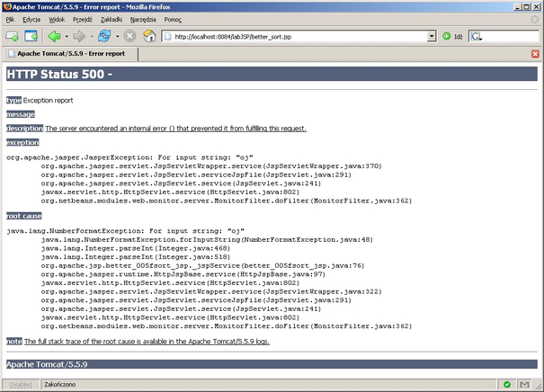
Task: Open the Google search engine selector
Action: (476, 36)
